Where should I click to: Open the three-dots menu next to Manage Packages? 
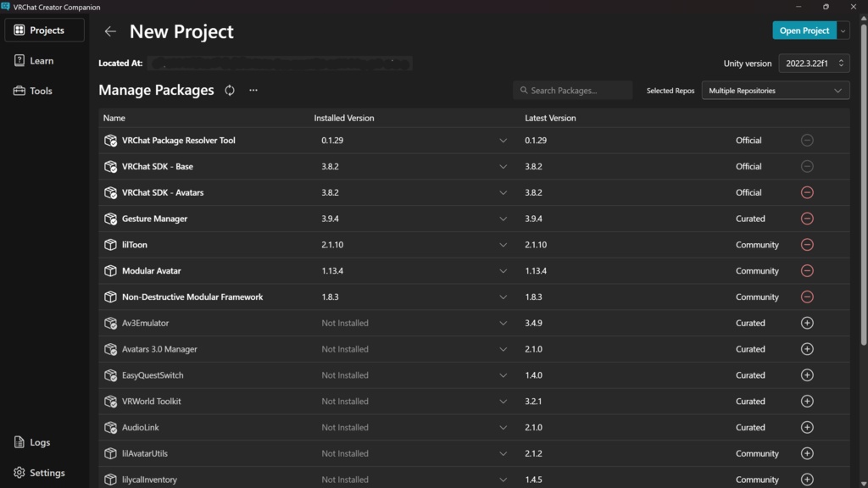253,91
